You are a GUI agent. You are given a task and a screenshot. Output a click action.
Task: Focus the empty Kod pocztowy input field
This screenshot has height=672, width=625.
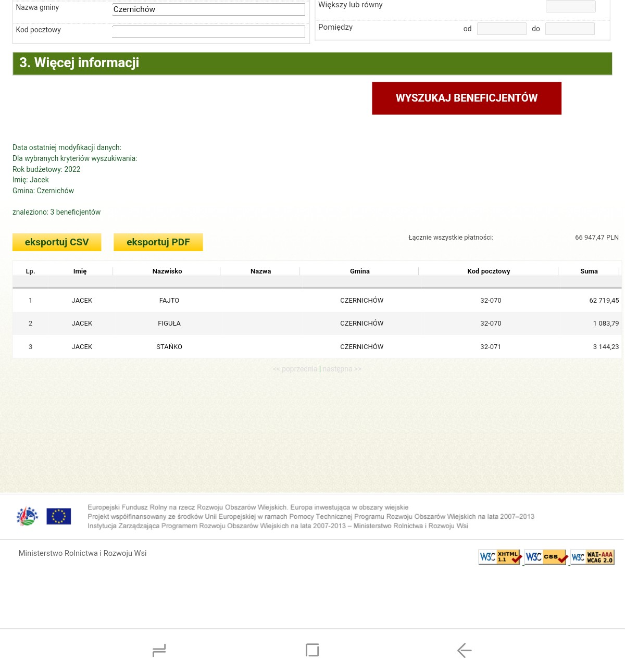click(x=208, y=32)
